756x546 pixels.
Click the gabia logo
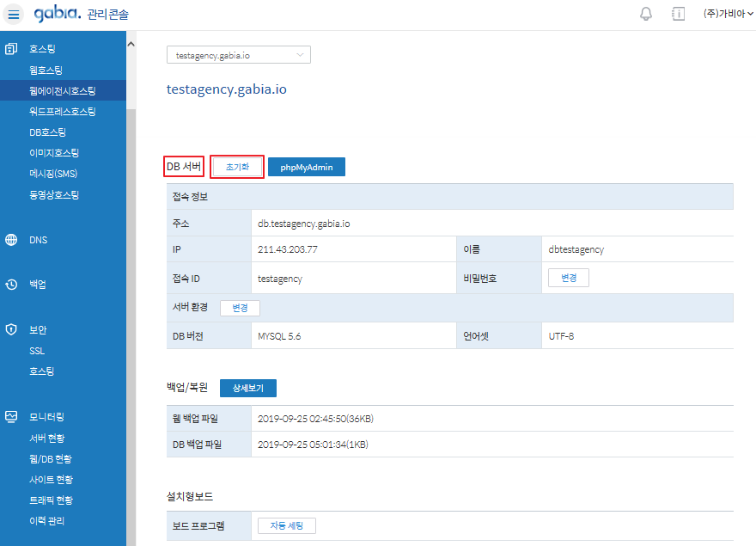point(57,14)
